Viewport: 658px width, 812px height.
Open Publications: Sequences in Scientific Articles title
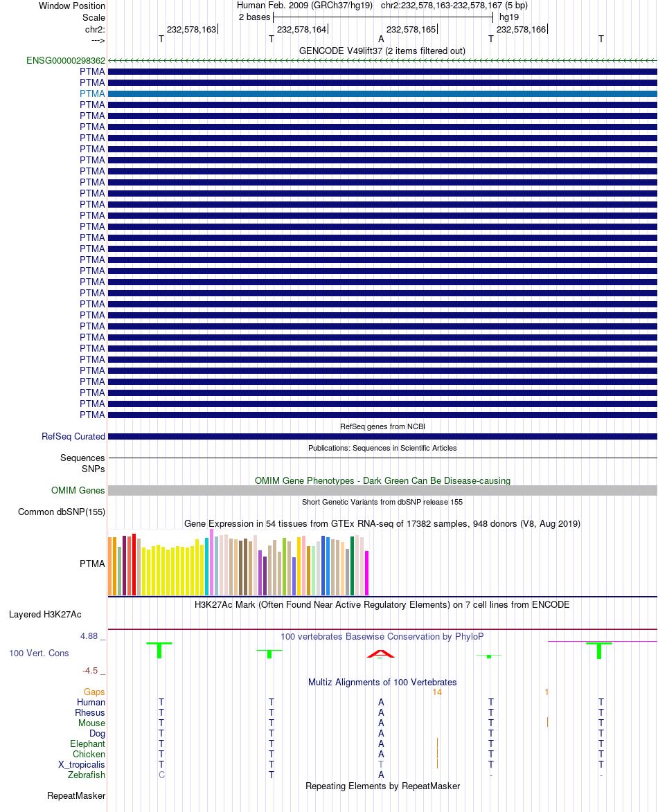coord(382,448)
